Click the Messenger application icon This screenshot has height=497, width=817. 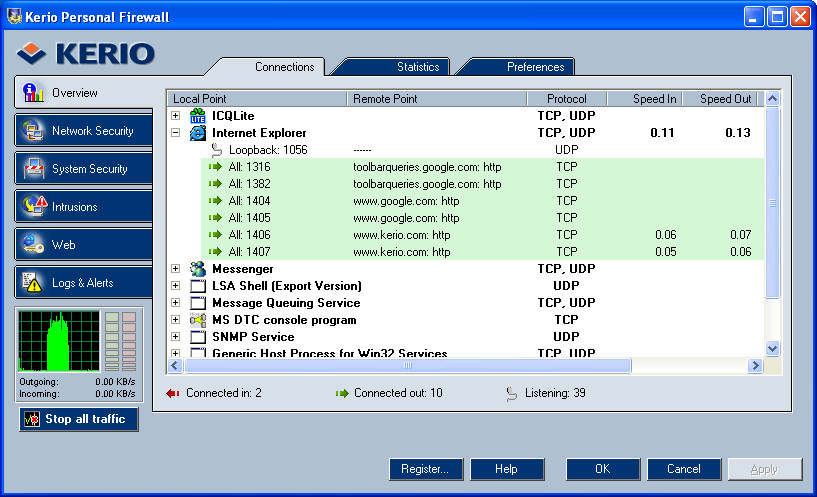198,269
